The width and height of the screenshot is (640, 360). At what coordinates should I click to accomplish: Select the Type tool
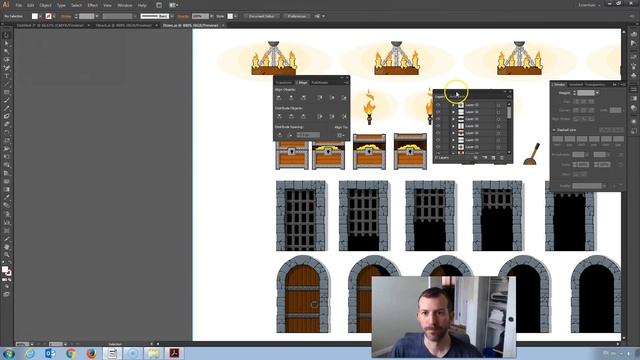[x=6, y=76]
